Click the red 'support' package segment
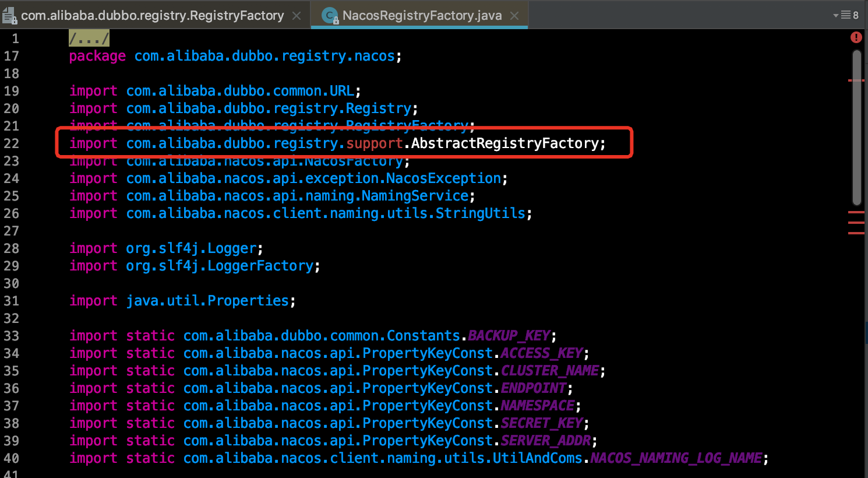 coord(375,143)
